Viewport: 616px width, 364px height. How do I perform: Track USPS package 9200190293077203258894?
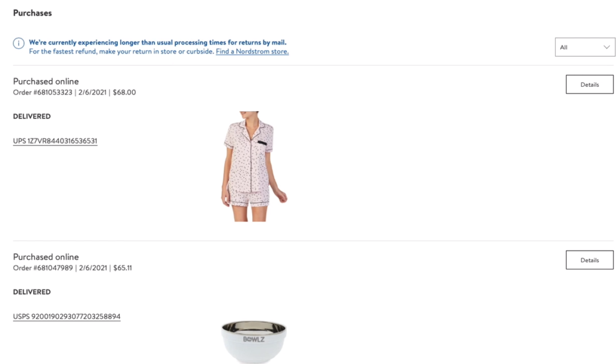[x=67, y=316]
